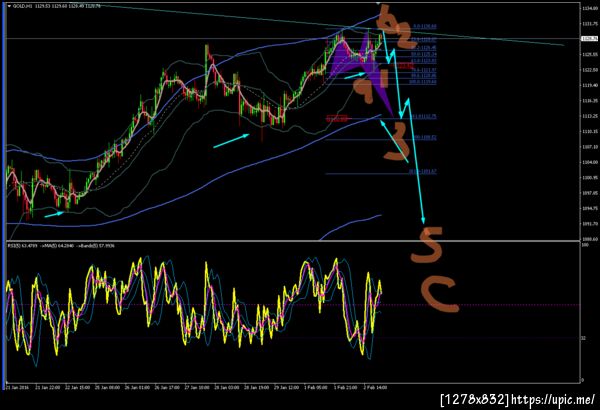Screen dimensions: 600x410
Task: Click the Fibonacci 161.8 level label
Action: [423, 116]
